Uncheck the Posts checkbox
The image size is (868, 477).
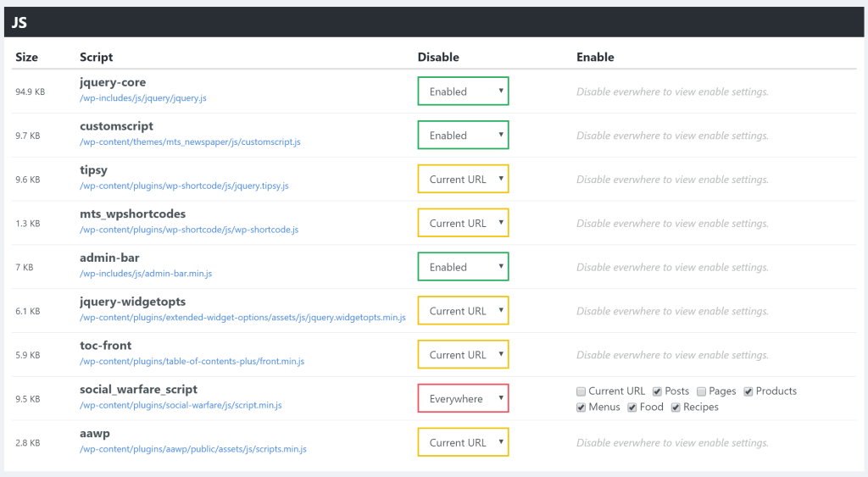click(x=657, y=391)
